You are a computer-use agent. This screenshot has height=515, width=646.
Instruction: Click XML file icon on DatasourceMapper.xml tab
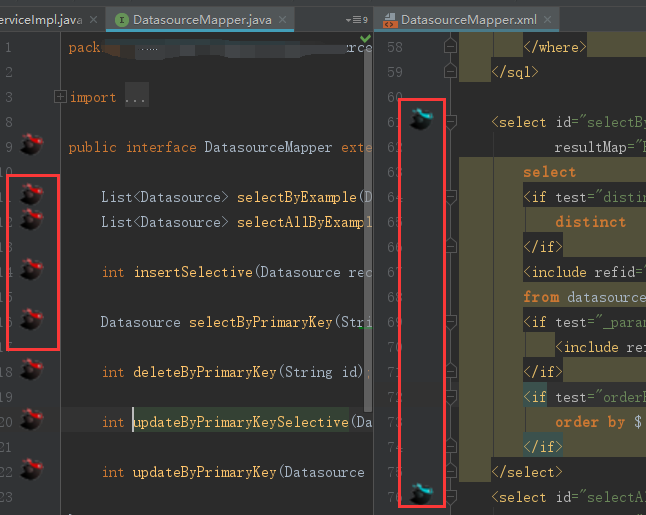[390, 20]
